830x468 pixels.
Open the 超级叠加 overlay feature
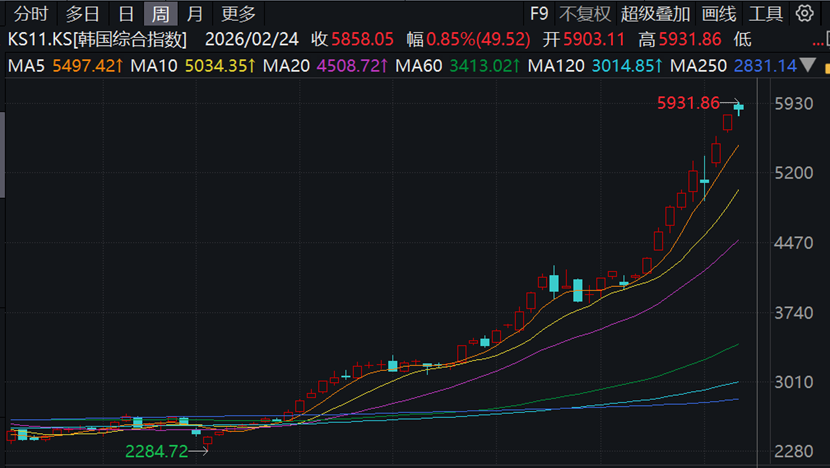[x=655, y=14]
